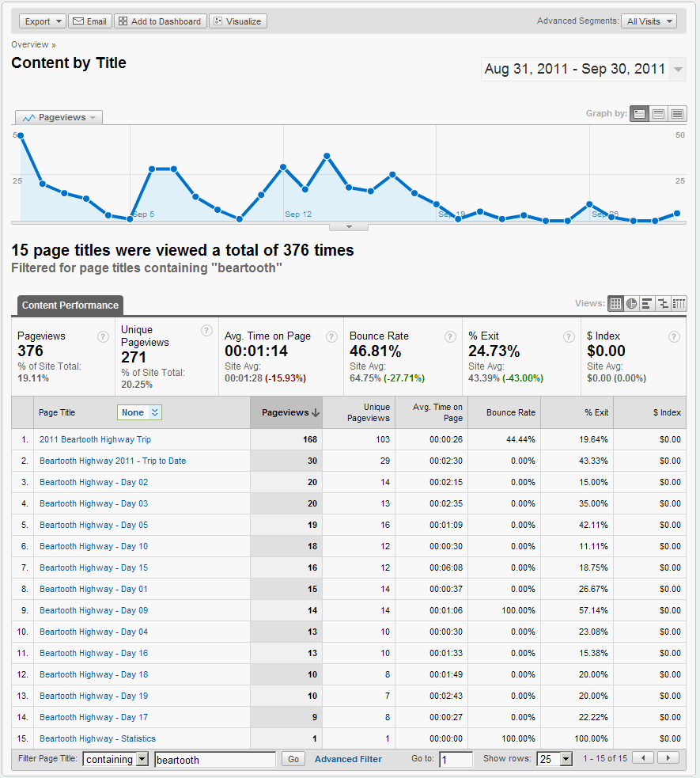The width and height of the screenshot is (700, 778).
Task: Select middle Graph by view icon
Action: coord(658,114)
